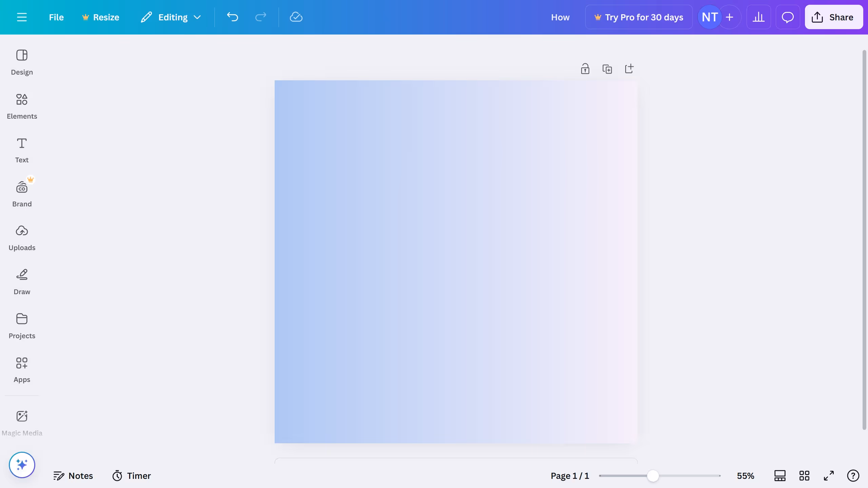Viewport: 868px width, 488px height.
Task: Toggle grid view of pages
Action: [x=804, y=475]
